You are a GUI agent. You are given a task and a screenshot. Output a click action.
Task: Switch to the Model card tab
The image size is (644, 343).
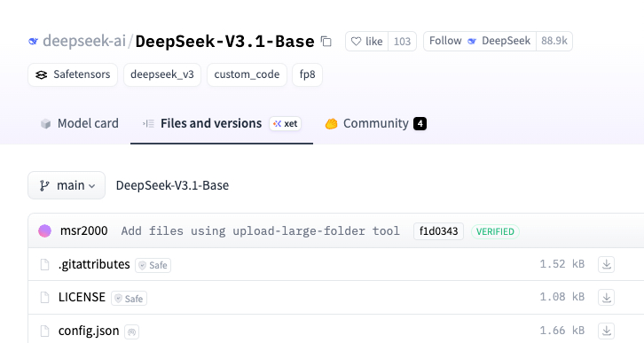[x=79, y=123]
